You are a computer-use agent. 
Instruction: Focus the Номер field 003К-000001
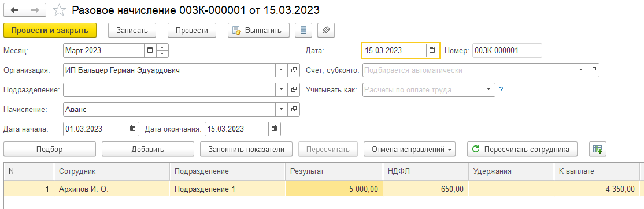507,50
